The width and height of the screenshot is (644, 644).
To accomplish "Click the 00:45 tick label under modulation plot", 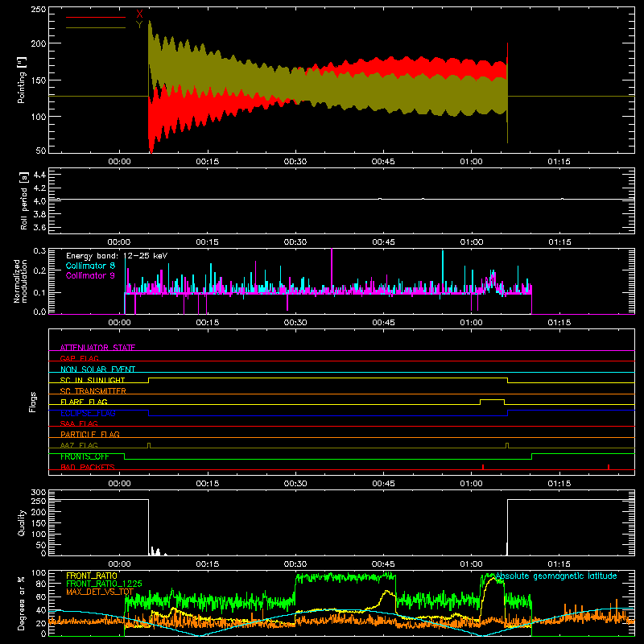I will (384, 323).
